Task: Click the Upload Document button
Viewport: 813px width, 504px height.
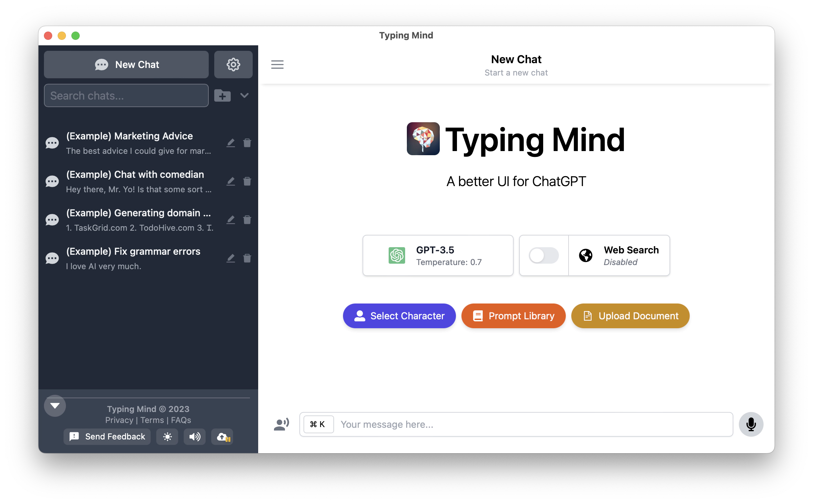Action: pos(630,316)
